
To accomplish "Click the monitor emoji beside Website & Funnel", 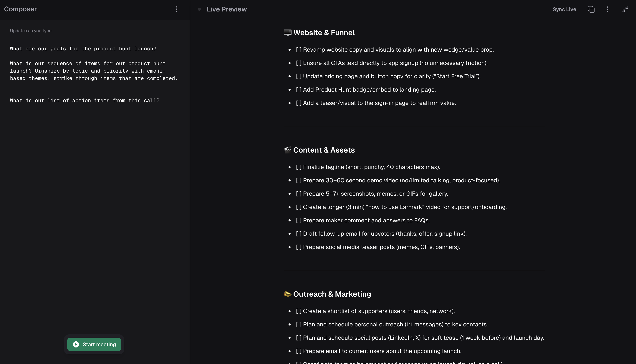I will coord(288,33).
